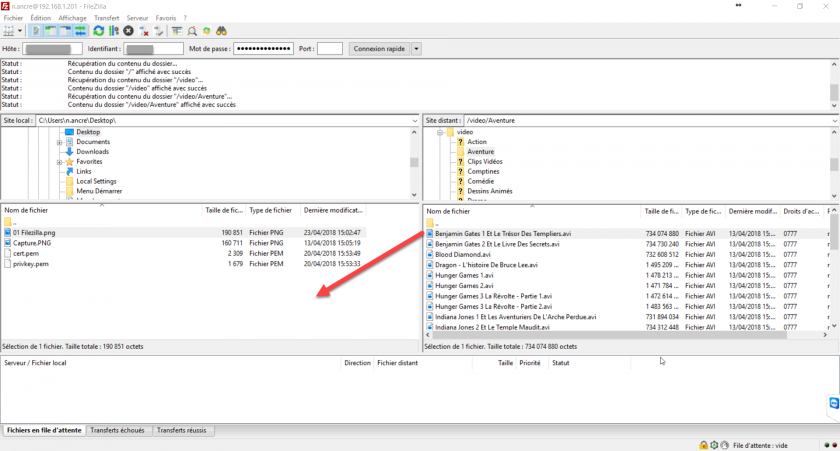Disconnect from the current server
Viewport: 840px width, 451px height.
click(x=144, y=31)
